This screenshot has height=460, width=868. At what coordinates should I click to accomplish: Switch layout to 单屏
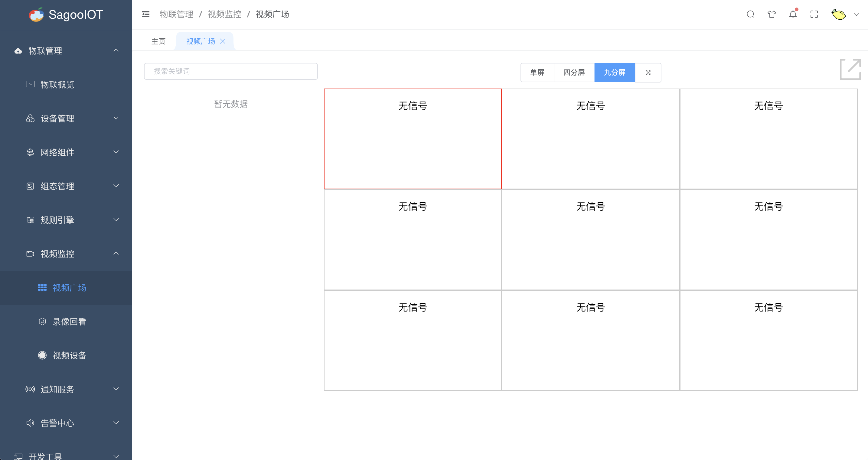537,73
